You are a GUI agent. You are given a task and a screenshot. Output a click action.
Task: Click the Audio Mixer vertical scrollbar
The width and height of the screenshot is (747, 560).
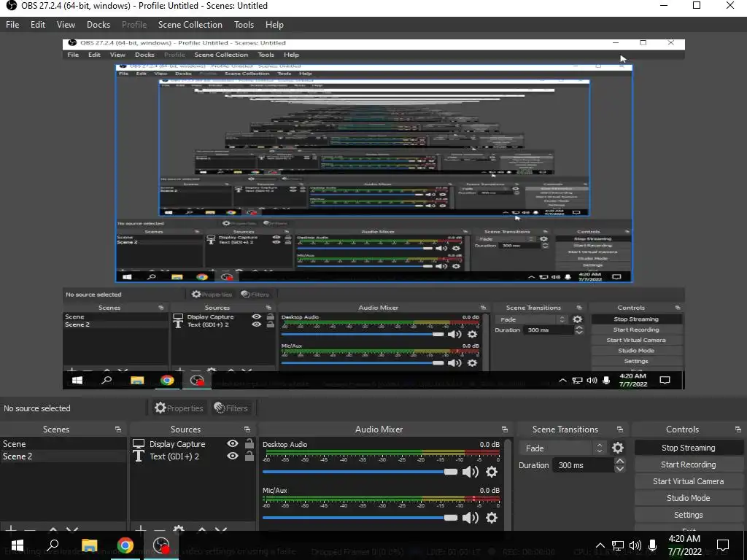coord(508,484)
